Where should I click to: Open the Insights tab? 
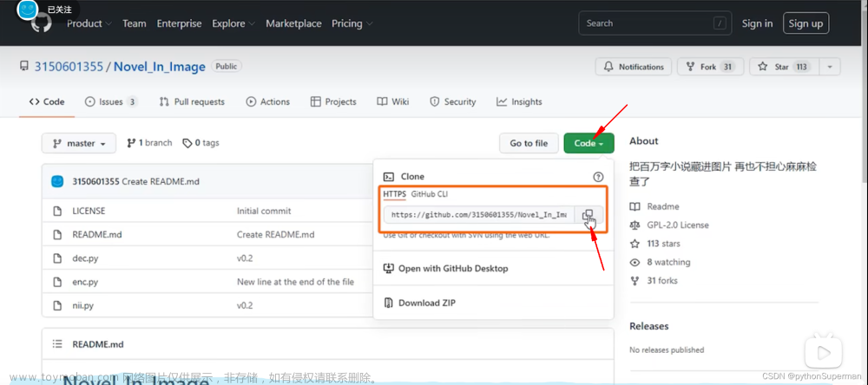tap(519, 101)
